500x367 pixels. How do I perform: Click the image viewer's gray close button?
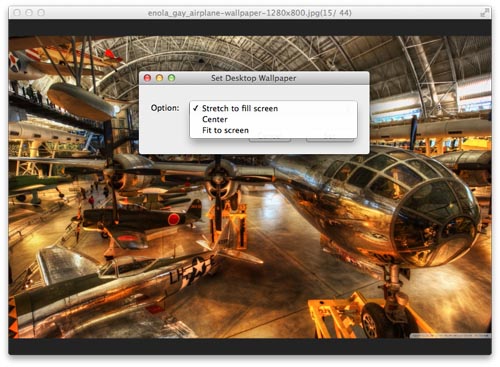[x=17, y=13]
